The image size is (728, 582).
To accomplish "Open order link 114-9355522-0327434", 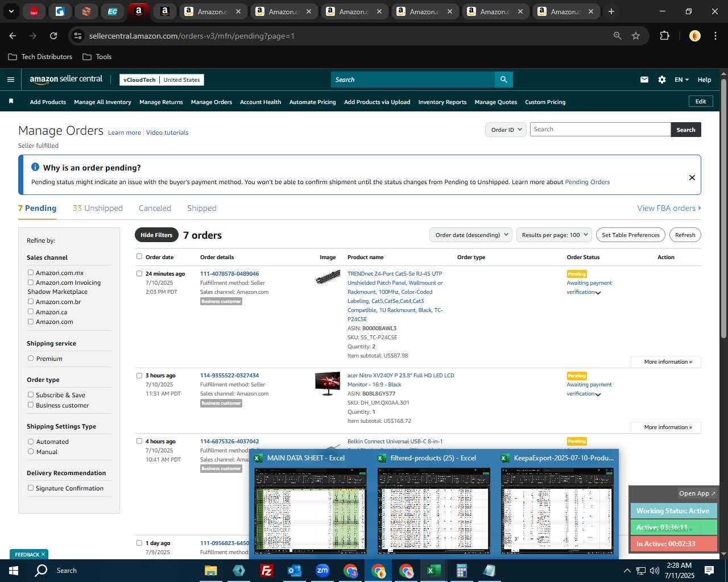I will click(x=229, y=375).
